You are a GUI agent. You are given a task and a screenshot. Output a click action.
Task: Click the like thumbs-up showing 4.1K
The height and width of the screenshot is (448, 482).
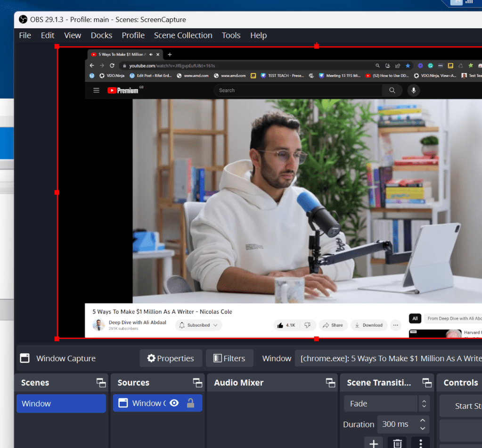pyautogui.click(x=286, y=325)
